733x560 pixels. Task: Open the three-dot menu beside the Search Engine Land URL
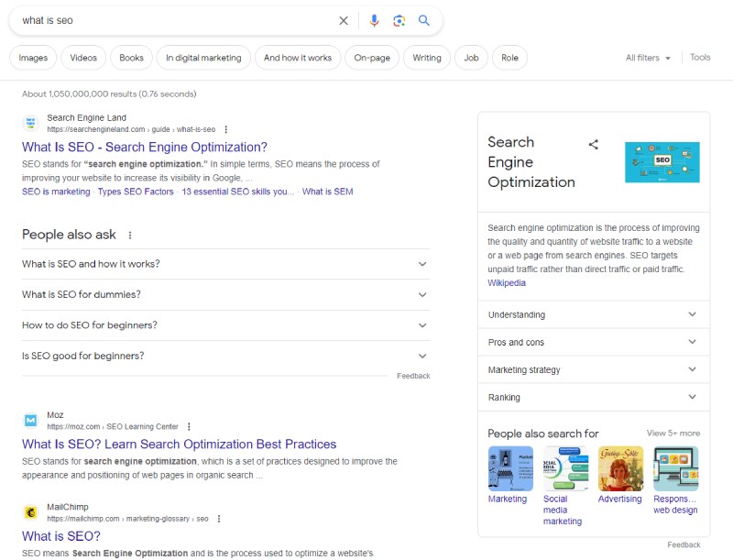(225, 129)
